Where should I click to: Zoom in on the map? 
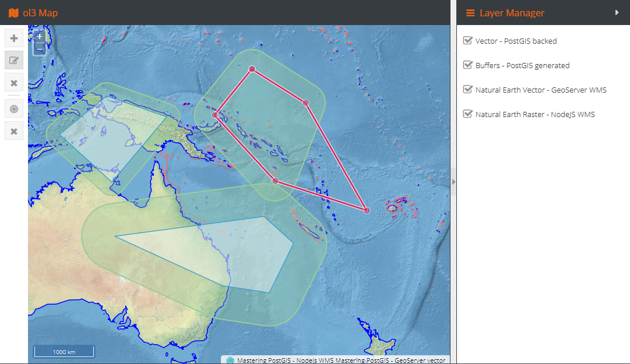[39, 36]
